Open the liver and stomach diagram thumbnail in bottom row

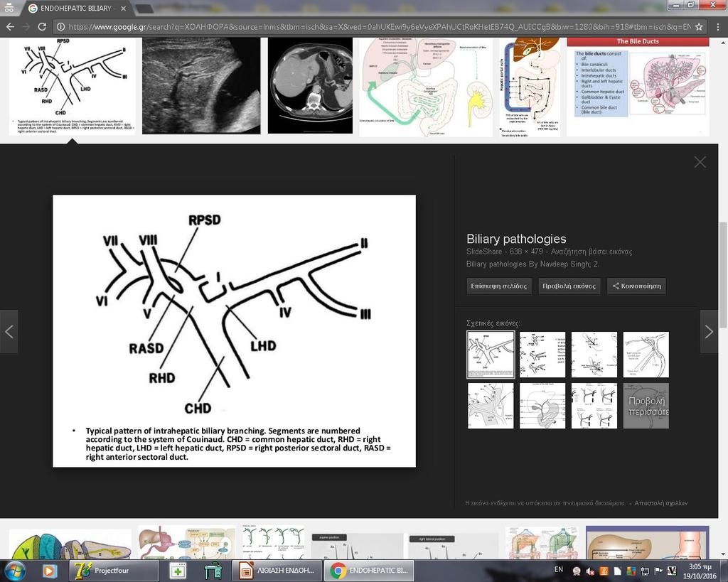point(187,542)
